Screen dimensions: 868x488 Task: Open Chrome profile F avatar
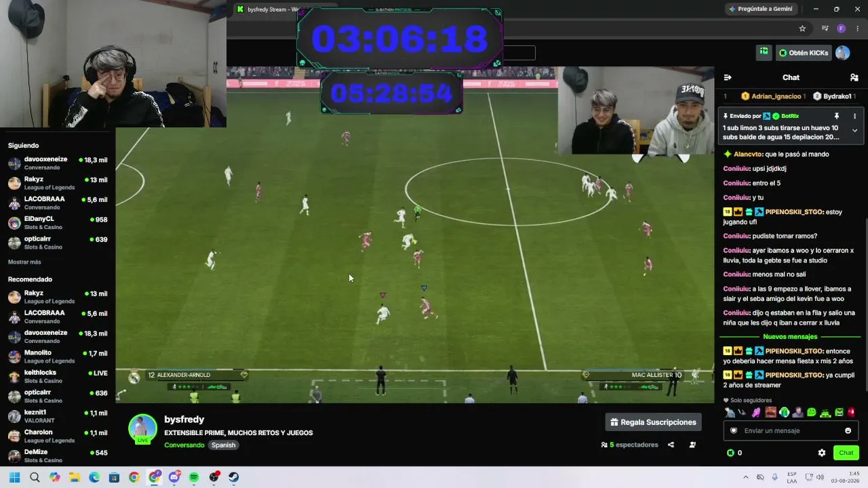pos(841,28)
